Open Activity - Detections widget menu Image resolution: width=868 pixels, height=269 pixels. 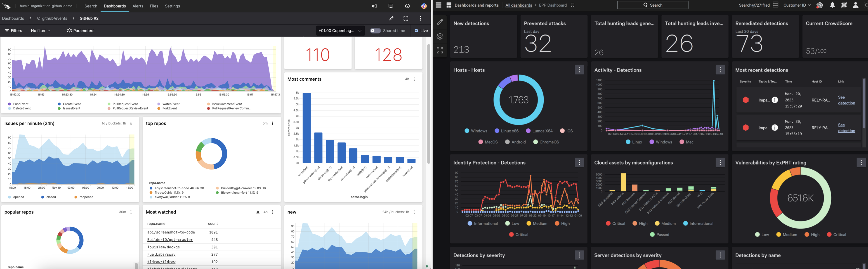point(720,70)
